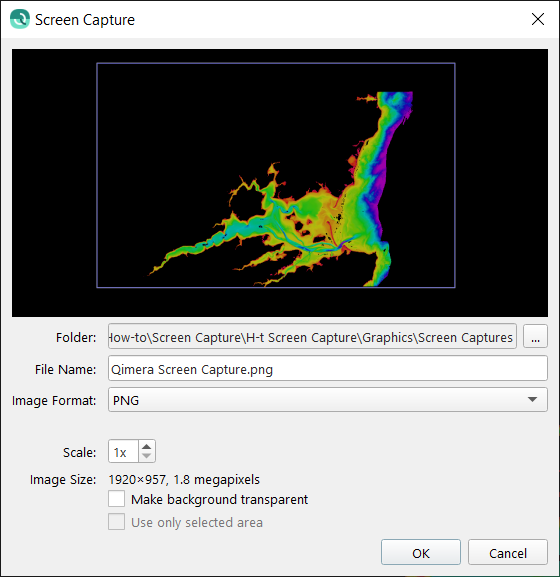This screenshot has width=560, height=577.
Task: Click into the File Name text field
Action: tap(327, 368)
